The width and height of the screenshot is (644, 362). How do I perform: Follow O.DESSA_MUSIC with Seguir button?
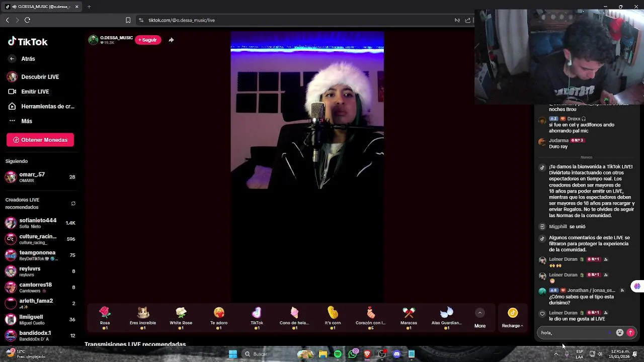(148, 40)
